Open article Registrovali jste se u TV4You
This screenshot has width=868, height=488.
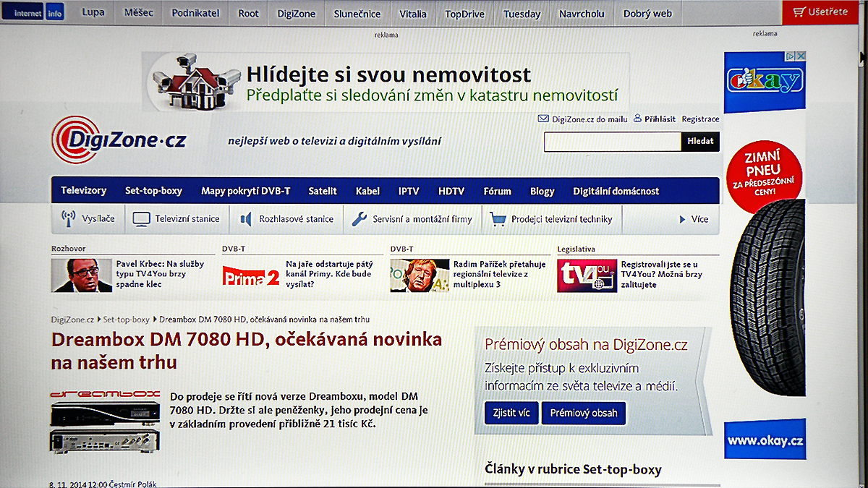click(662, 275)
